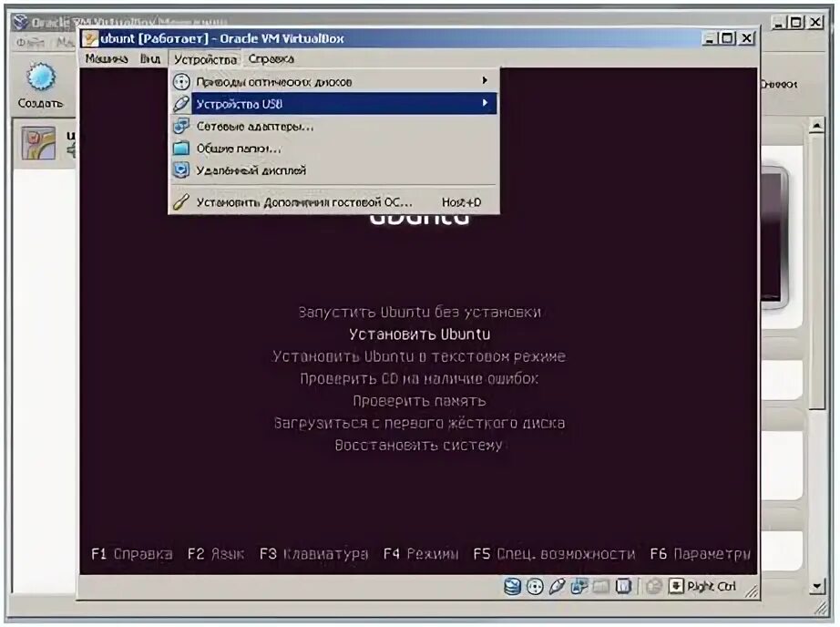840x627 pixels.
Task: Maximize the ubunt VM window
Action: click(x=728, y=38)
